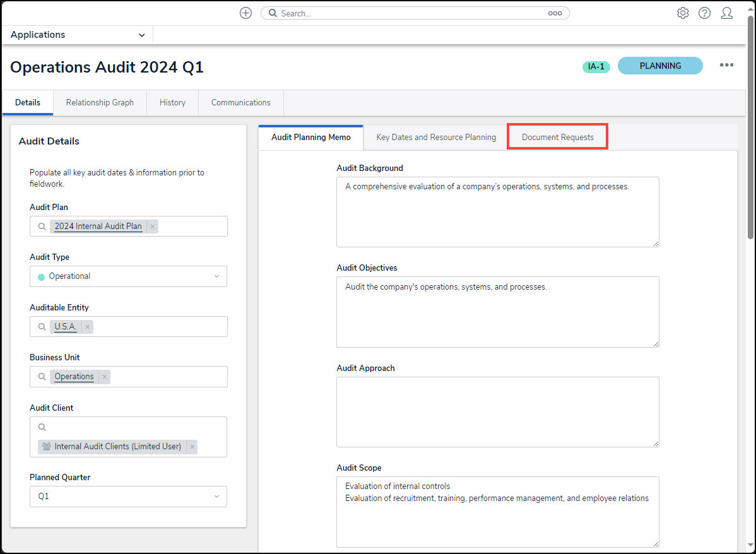Open the 2024 Internal Audit Plan link
Image resolution: width=756 pixels, height=554 pixels.
[x=98, y=227]
